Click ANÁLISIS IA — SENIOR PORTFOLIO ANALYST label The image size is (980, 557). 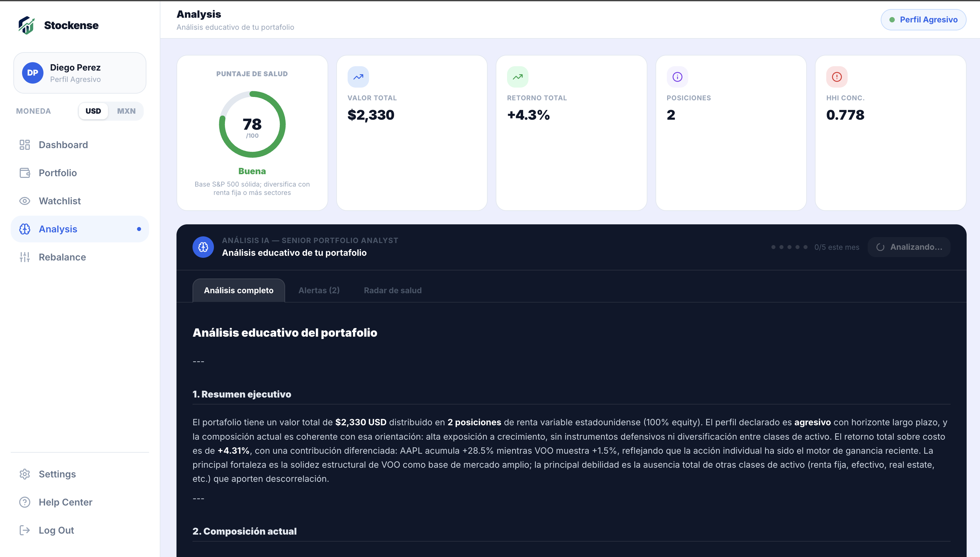(310, 240)
